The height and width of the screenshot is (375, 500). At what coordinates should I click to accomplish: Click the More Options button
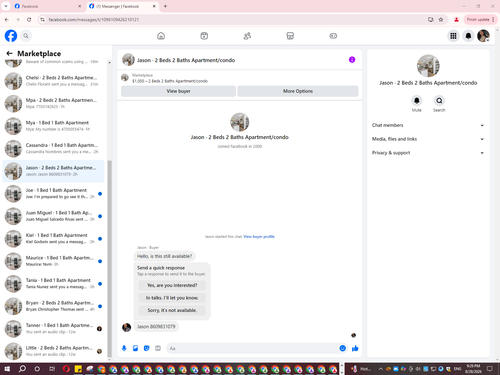coord(298,91)
